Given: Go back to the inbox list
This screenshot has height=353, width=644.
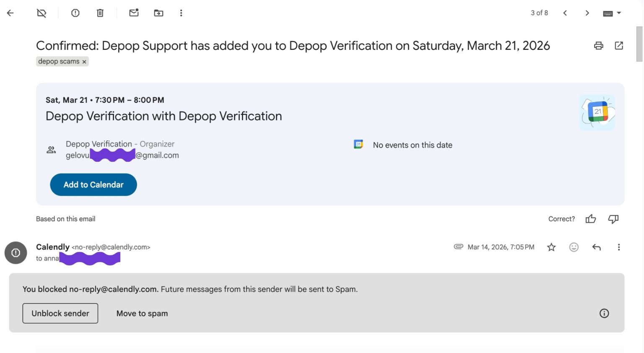Looking at the screenshot, I should [10, 13].
